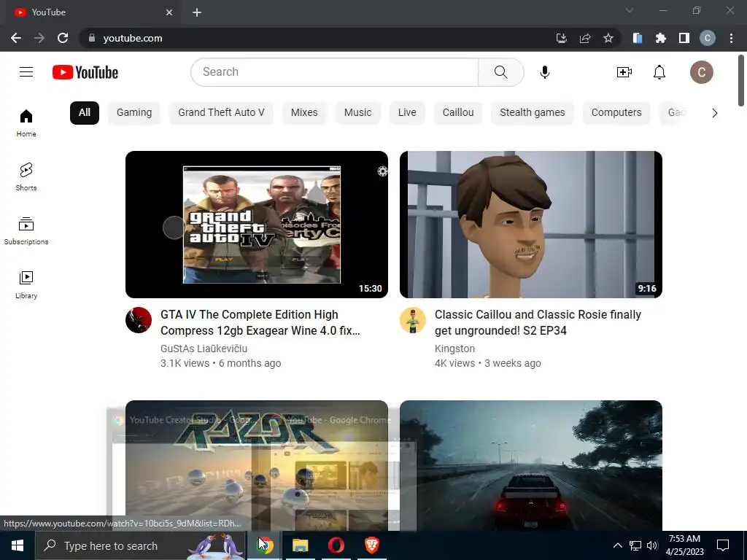This screenshot has width=747, height=560.
Task: Reload the page with the refresh icon
Action: coord(63,38)
